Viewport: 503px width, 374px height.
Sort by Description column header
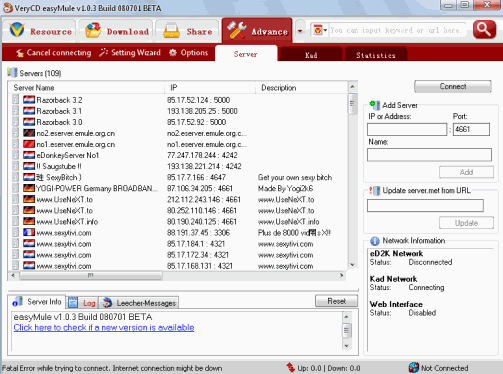[x=302, y=88]
